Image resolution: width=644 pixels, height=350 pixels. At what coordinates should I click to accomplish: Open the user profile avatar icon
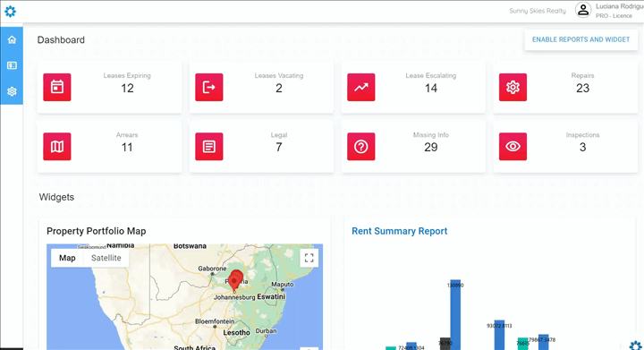click(583, 10)
